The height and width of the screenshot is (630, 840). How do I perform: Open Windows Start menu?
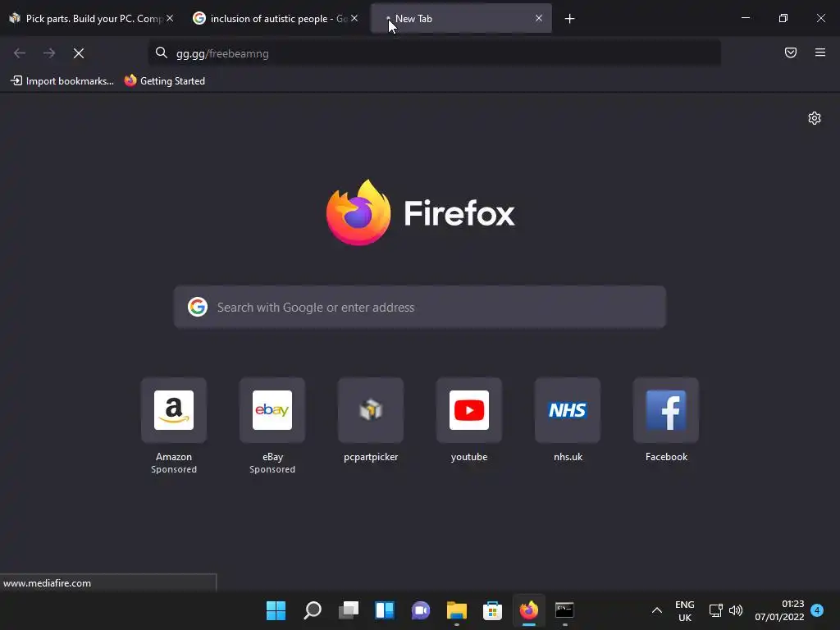276,610
